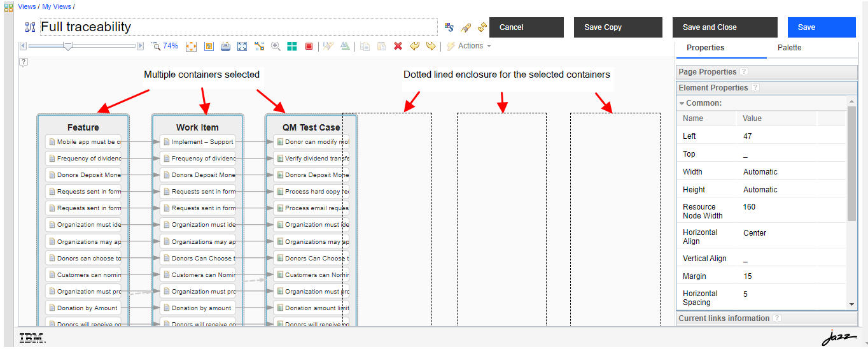Switch to the Palette tab

[x=789, y=48]
